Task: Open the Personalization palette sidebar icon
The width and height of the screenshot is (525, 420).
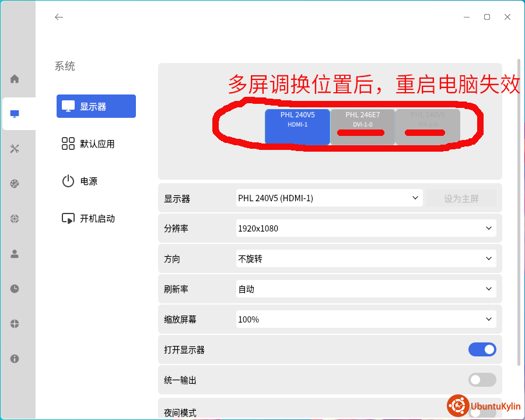Action: [x=15, y=184]
